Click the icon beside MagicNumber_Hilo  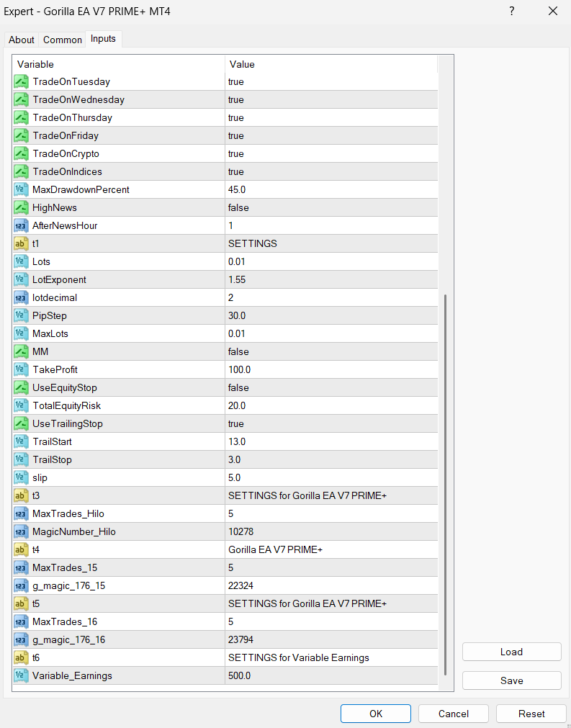(x=21, y=532)
